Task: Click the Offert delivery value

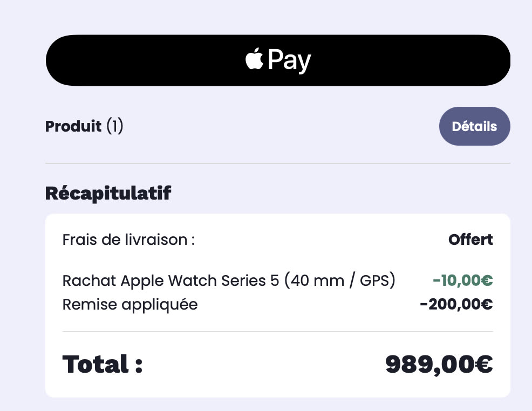Action: tap(470, 239)
